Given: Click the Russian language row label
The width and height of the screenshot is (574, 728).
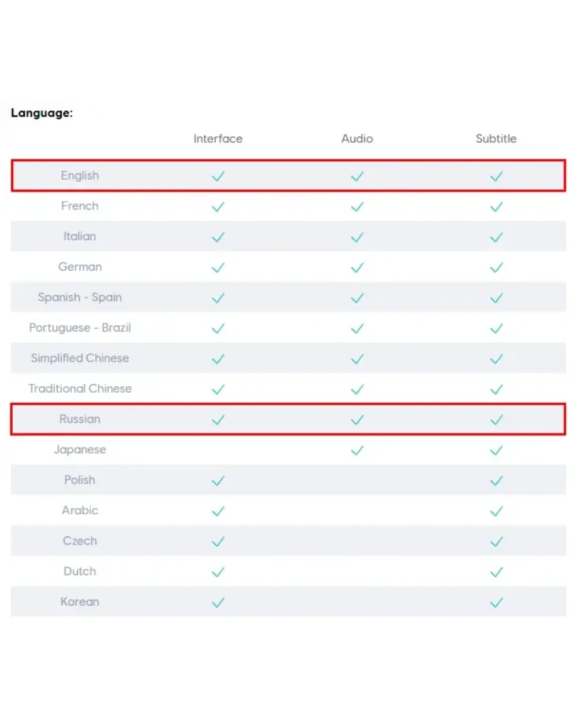Looking at the screenshot, I should click(x=80, y=419).
